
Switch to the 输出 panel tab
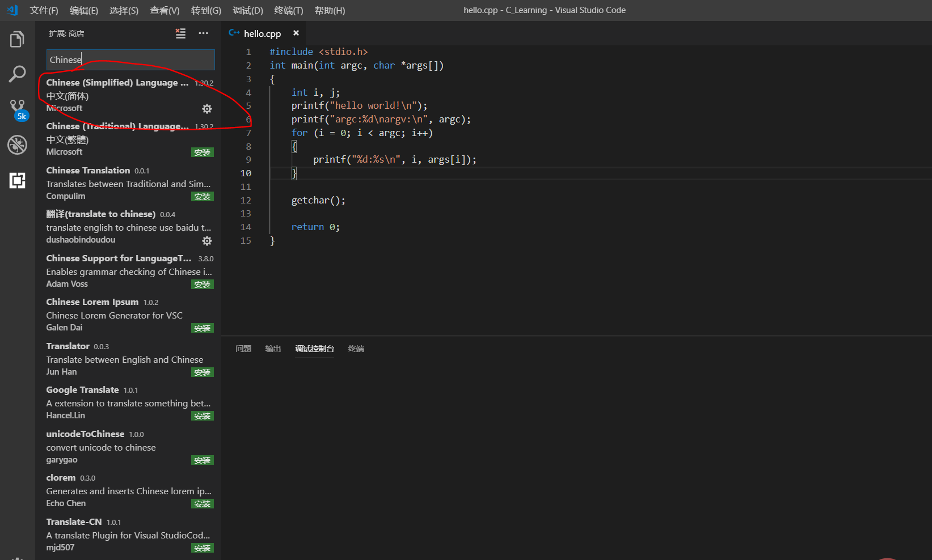[x=273, y=349]
